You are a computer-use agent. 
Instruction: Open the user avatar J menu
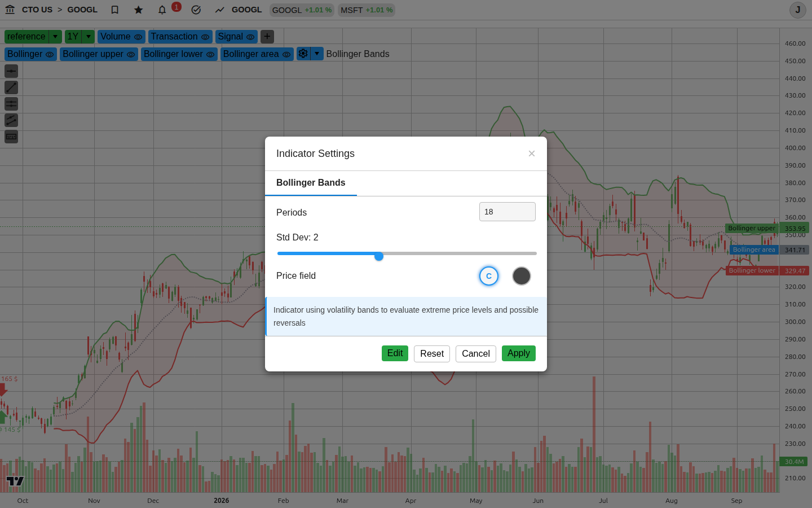(x=798, y=10)
